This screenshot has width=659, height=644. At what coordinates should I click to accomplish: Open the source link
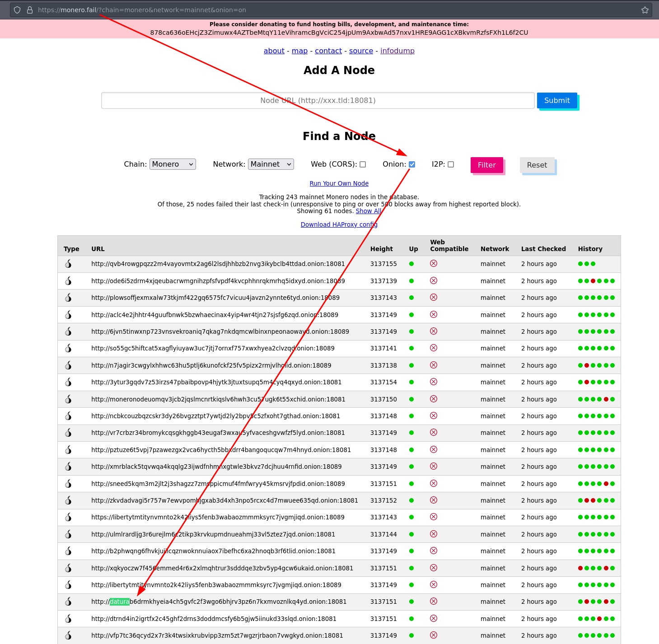pos(361,51)
